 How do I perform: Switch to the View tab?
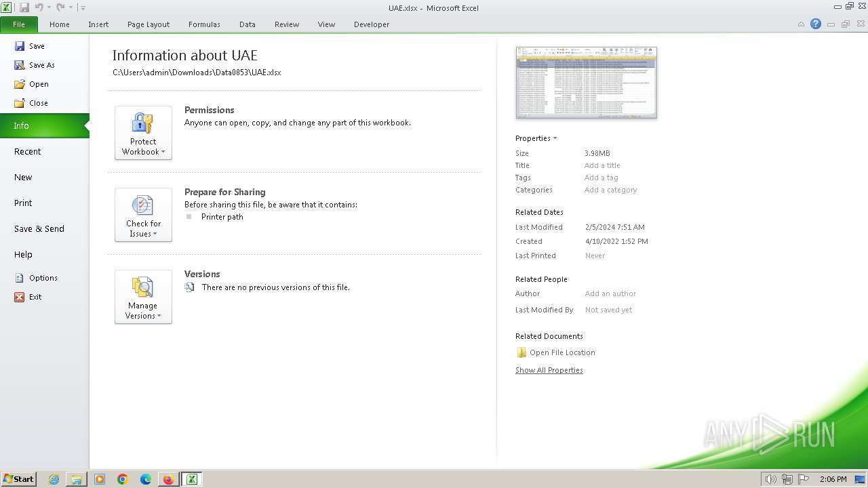(x=327, y=24)
